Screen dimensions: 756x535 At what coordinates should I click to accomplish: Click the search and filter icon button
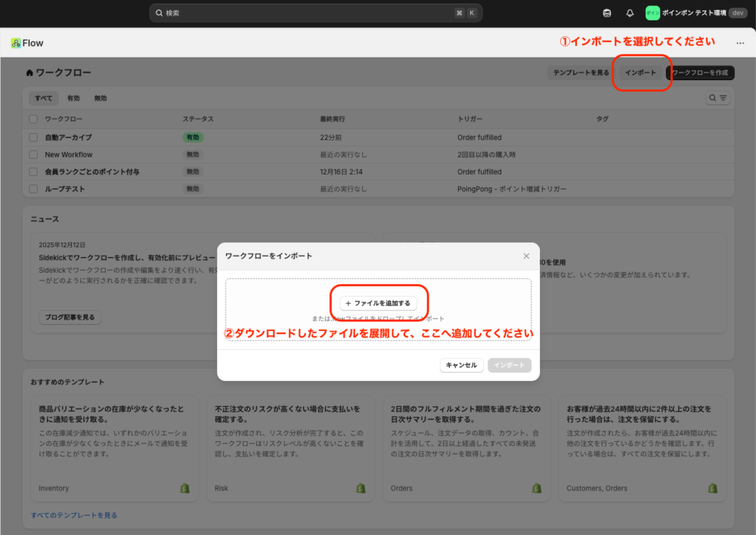coord(717,98)
